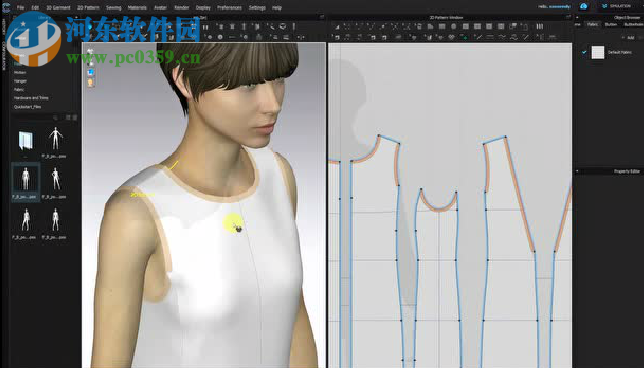Screen dimensions: 644x368
Task: Click the logged-in user name link
Action: coord(561,6)
